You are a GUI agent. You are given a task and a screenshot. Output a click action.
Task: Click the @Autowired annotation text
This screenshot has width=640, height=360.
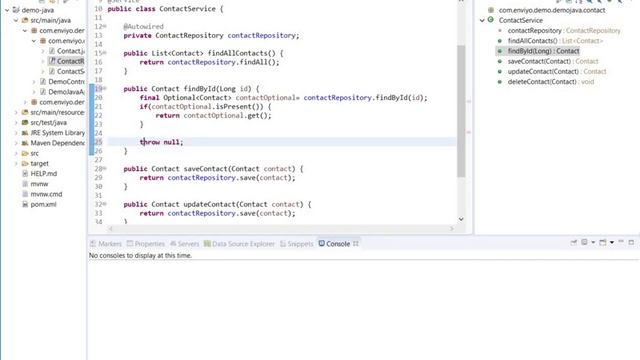[x=143, y=27]
